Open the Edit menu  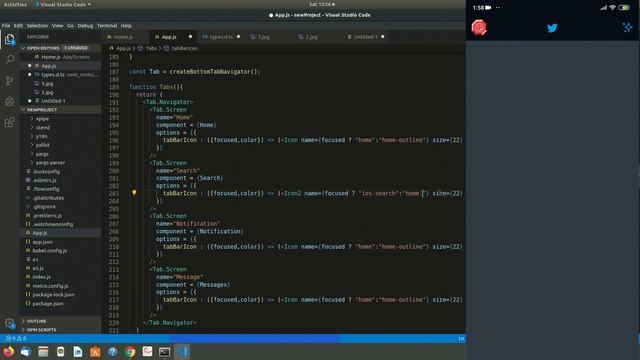tap(18, 25)
